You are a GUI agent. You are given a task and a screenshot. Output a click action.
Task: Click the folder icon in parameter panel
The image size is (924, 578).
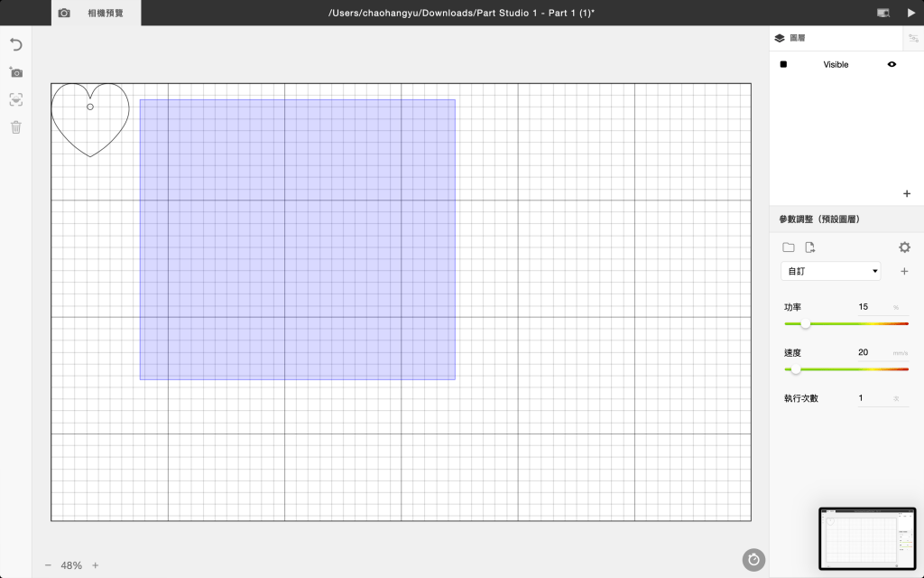point(789,247)
